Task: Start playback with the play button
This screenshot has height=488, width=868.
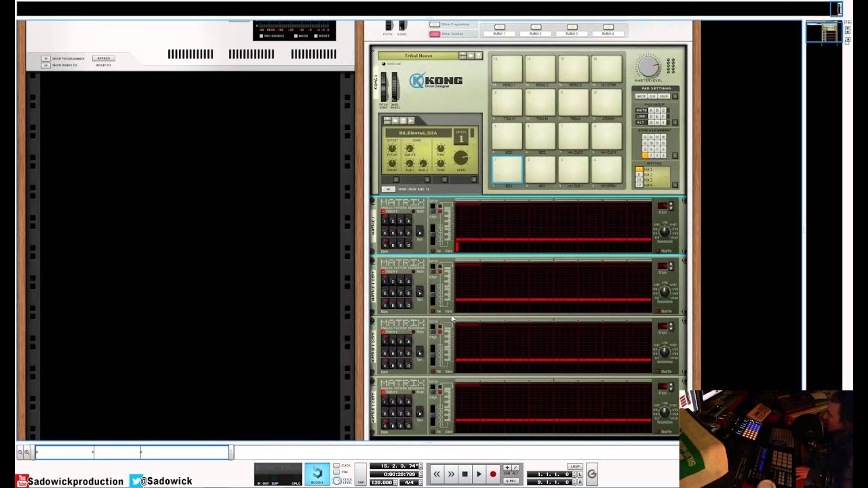Action: 479,474
